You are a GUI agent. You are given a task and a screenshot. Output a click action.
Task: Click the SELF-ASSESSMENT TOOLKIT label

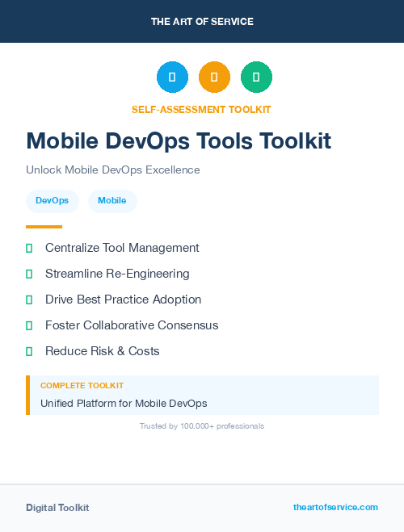201,110
